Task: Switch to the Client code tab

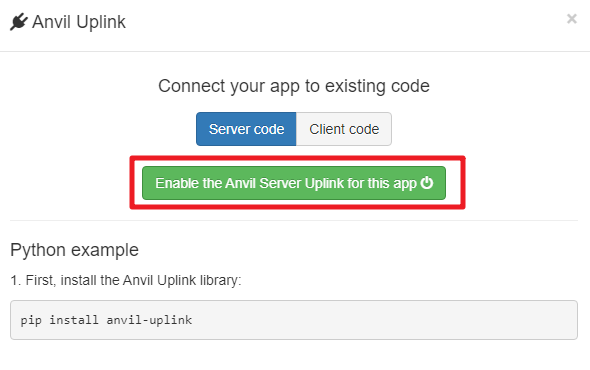Action: click(x=344, y=129)
